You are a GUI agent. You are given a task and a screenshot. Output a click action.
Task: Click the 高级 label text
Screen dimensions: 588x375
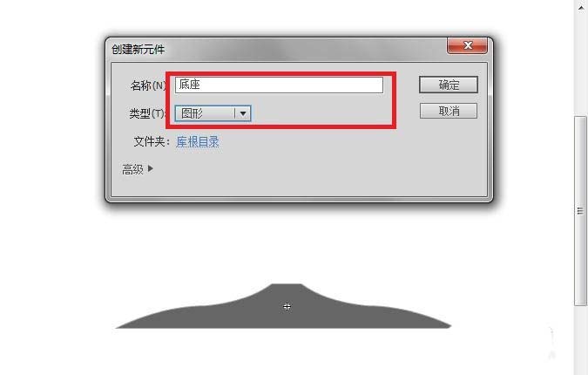pyautogui.click(x=132, y=169)
